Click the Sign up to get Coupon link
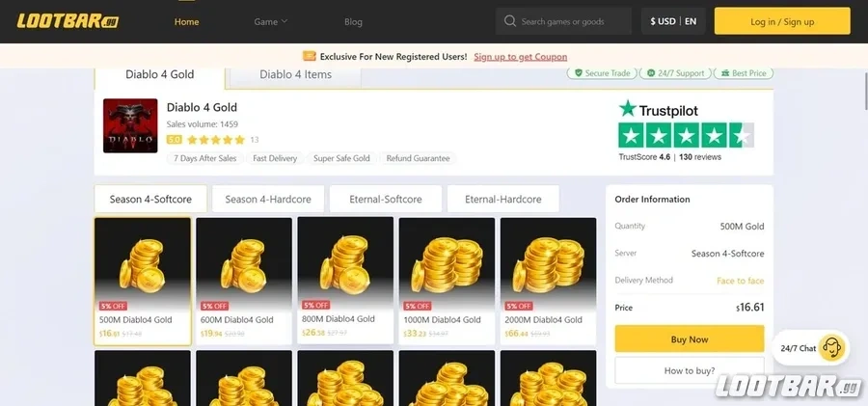The height and width of the screenshot is (406, 868). point(521,57)
